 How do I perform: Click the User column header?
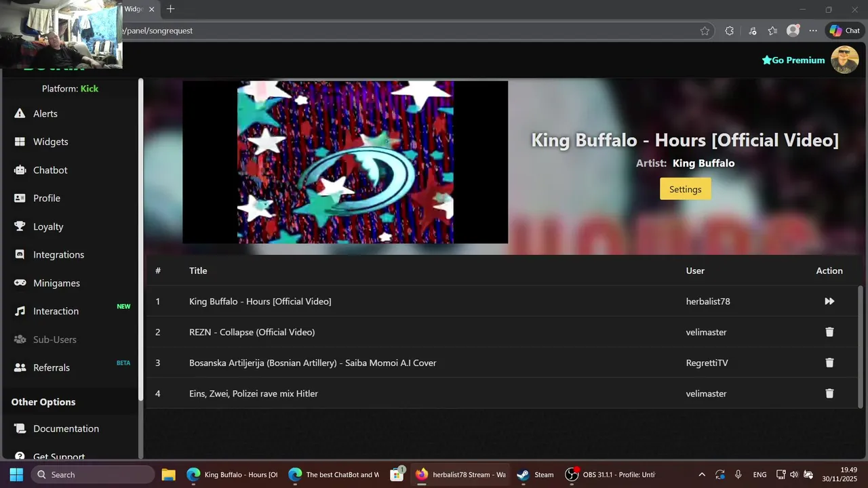pos(695,270)
